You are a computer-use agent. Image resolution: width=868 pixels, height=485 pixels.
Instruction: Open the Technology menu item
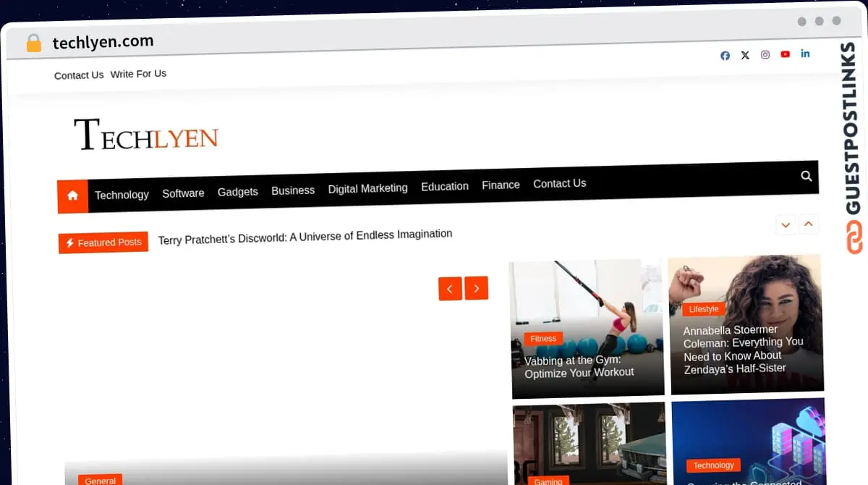click(x=122, y=194)
